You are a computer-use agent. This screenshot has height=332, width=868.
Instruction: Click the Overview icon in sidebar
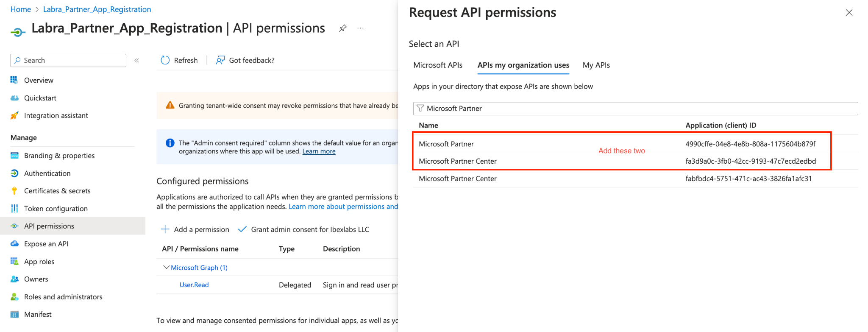click(x=14, y=80)
